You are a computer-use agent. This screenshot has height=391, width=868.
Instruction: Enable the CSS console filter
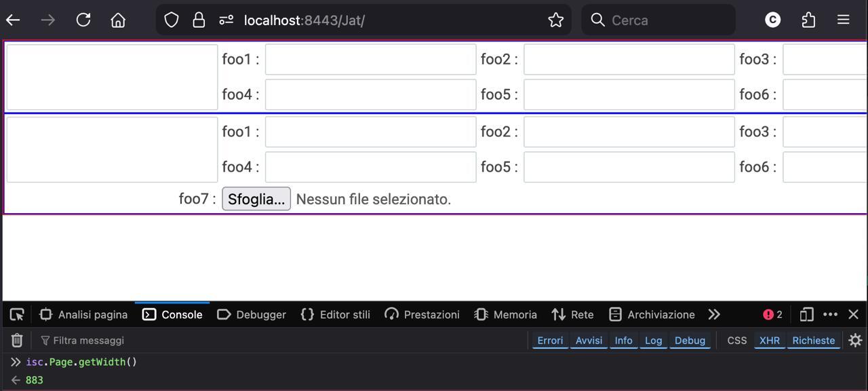click(x=736, y=340)
